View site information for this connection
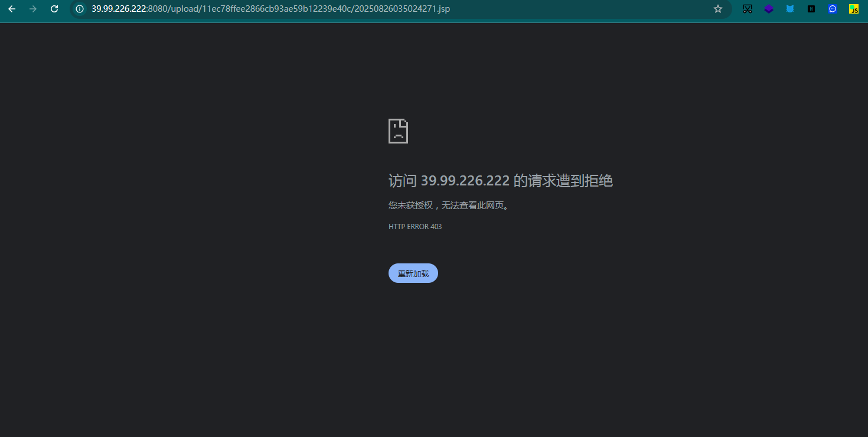This screenshot has height=437, width=868. 80,9
